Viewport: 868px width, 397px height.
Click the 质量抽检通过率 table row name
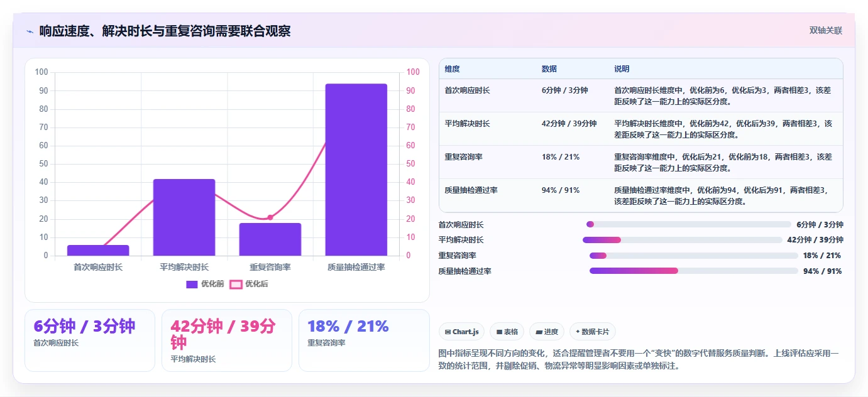coord(471,190)
